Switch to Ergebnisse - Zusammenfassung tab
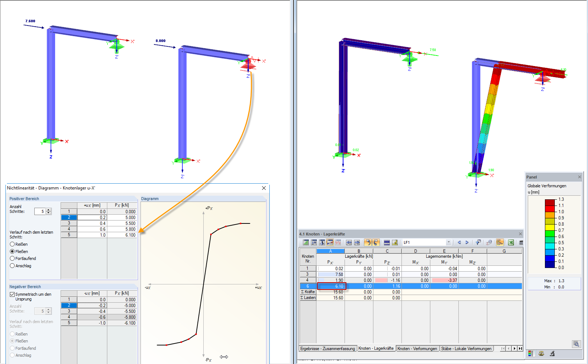588x364 pixels. coord(327,349)
